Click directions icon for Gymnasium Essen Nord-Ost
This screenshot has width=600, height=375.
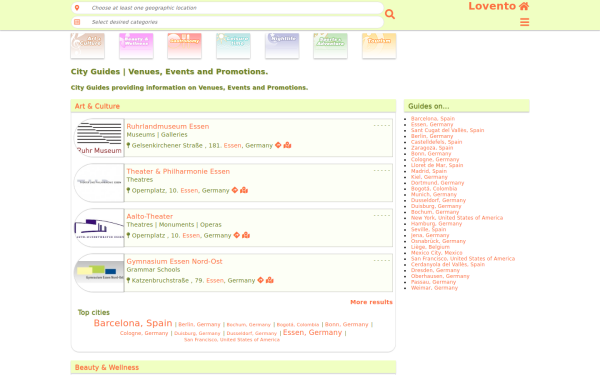click(260, 280)
